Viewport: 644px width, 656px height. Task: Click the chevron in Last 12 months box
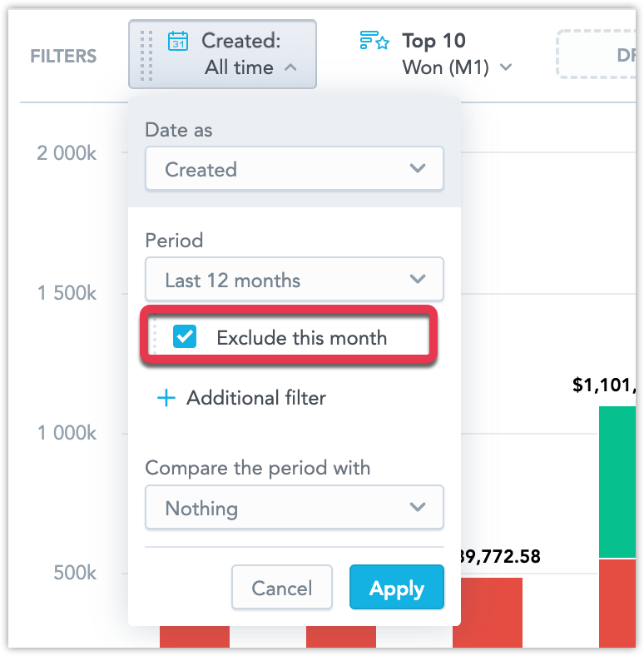(x=418, y=279)
